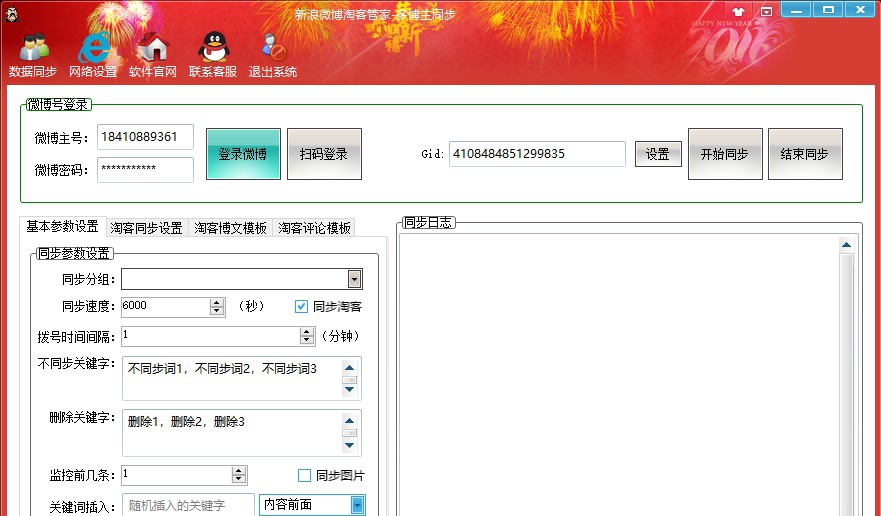Viewport: 881px width, 516px height.
Task: Expand the 同步分组 dropdown
Action: [354, 279]
